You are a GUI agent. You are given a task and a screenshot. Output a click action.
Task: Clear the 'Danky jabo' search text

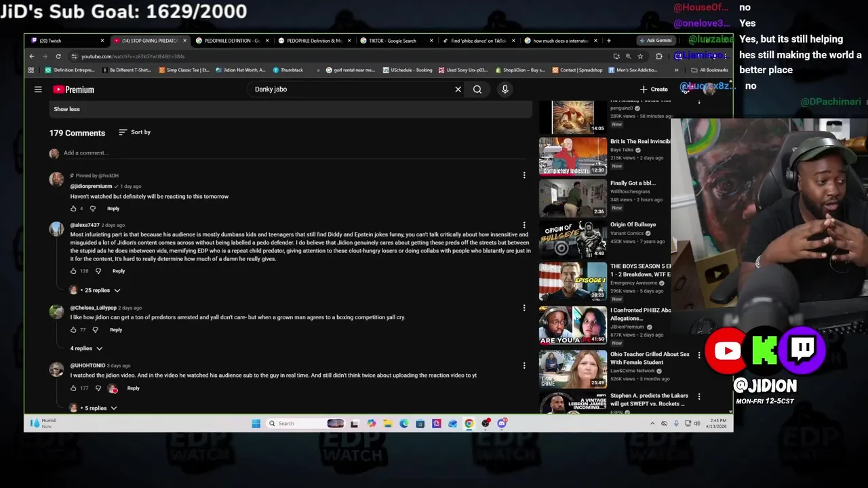coord(458,89)
